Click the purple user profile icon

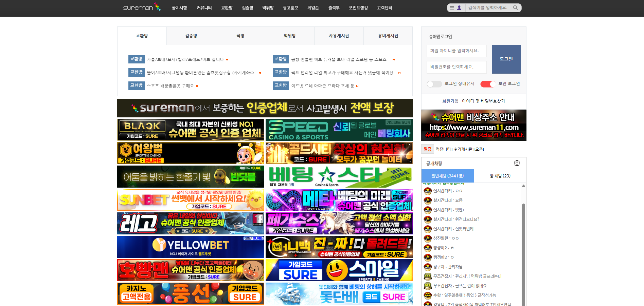459,8
